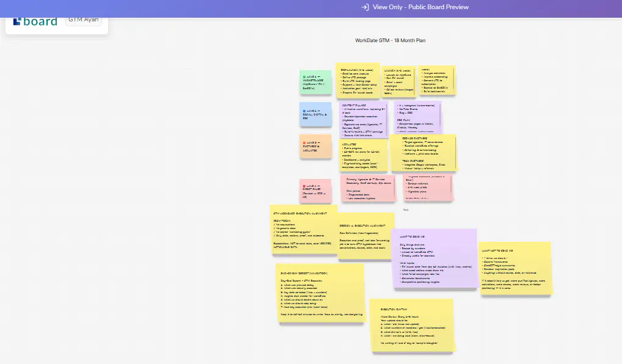Select the yellow note right of the Launch note
The image size is (622, 364).
(437, 80)
